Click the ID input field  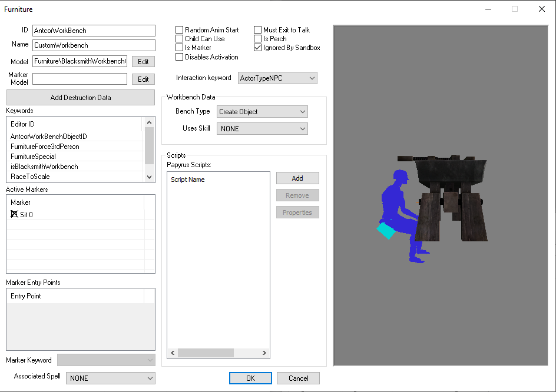[x=94, y=31]
